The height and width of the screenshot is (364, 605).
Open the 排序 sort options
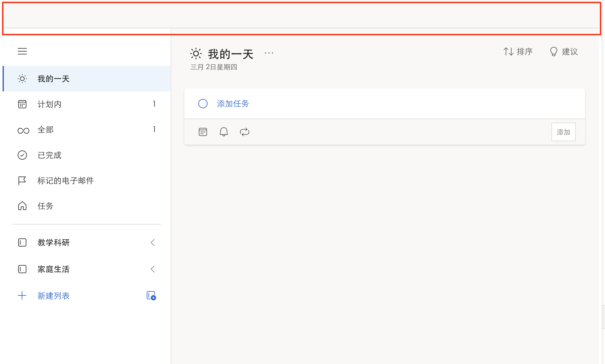[x=518, y=52]
